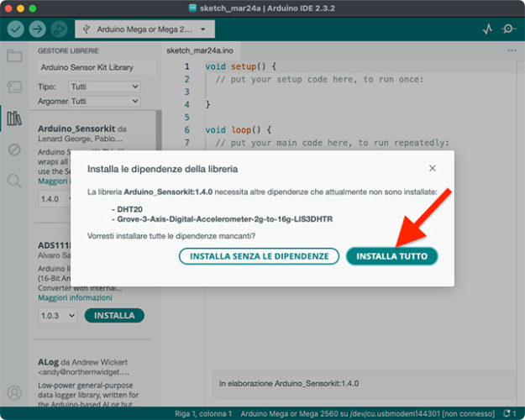
Task: Open the Boards Manager sidebar icon
Action: 14,87
